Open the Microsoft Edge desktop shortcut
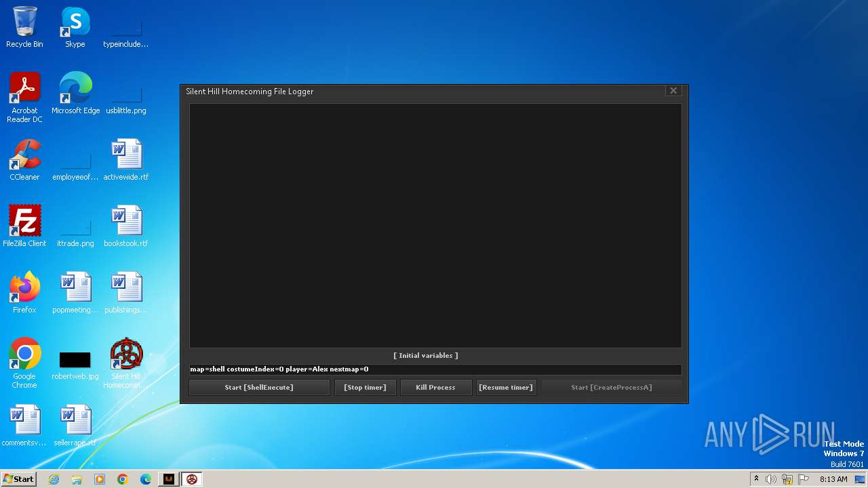The width and height of the screenshot is (868, 488). click(x=75, y=94)
